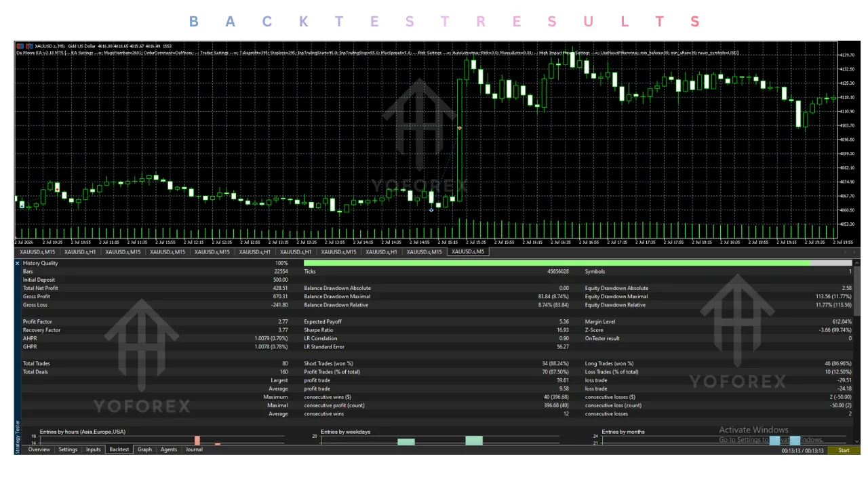Click the chart tabs scroll-right arrow
868x488 pixels.
854,252
